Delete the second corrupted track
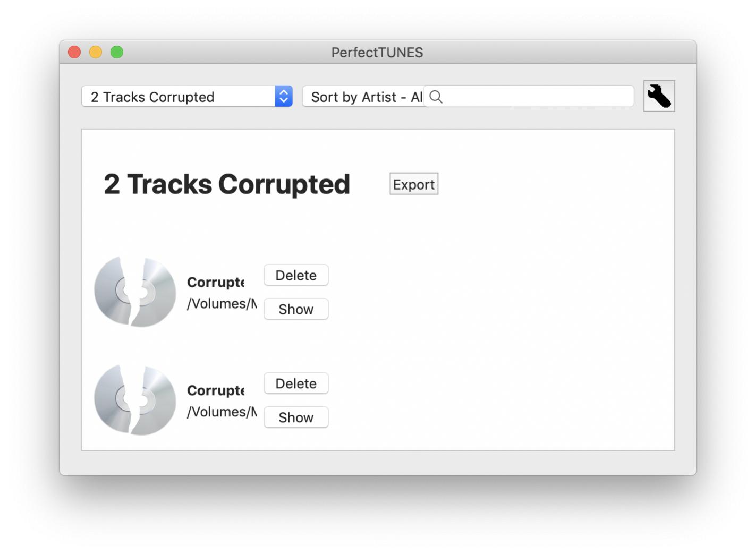Viewport: 756px width, 554px height. point(296,383)
